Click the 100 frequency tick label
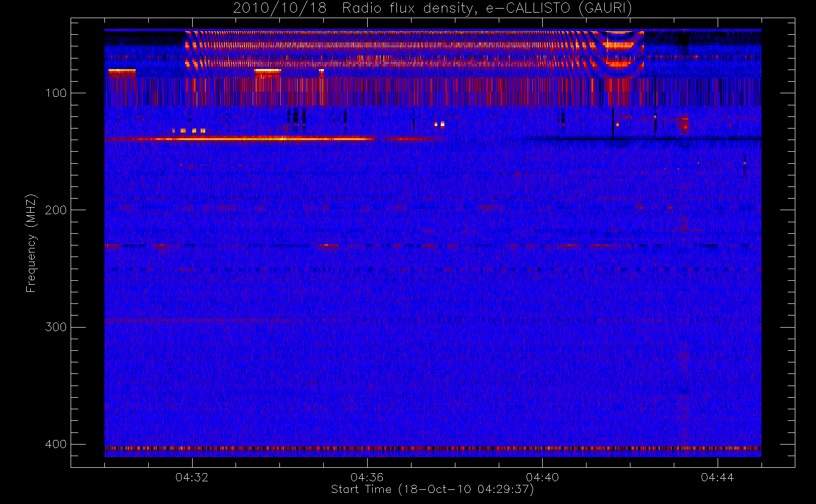 tap(55, 93)
